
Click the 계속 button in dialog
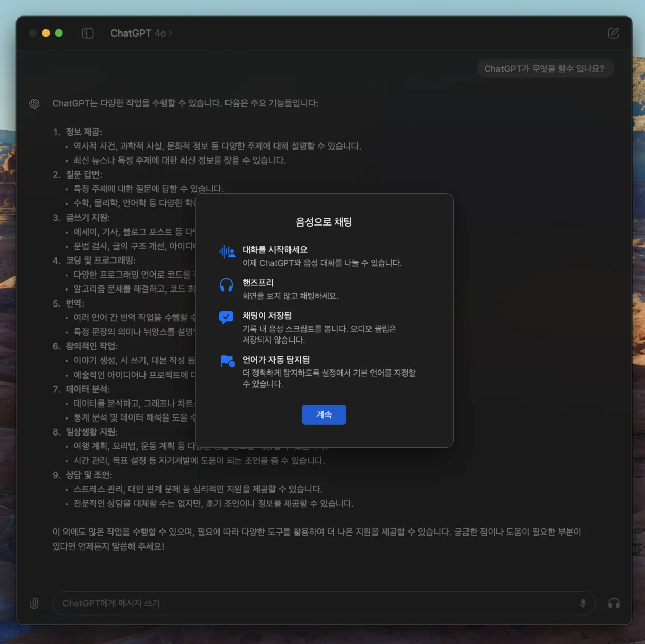(324, 414)
